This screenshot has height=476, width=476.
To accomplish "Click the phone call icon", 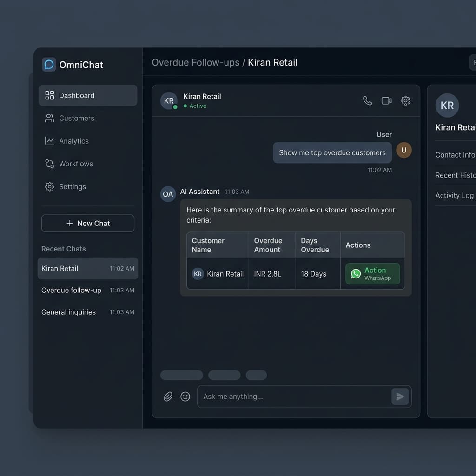I will [367, 101].
